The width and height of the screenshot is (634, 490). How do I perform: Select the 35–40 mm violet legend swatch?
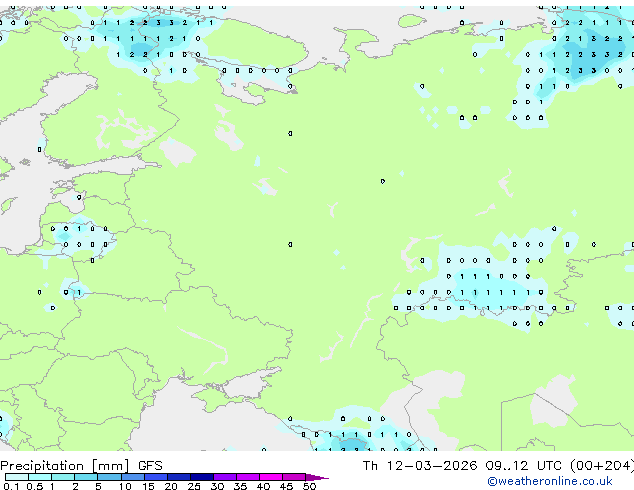point(247,477)
